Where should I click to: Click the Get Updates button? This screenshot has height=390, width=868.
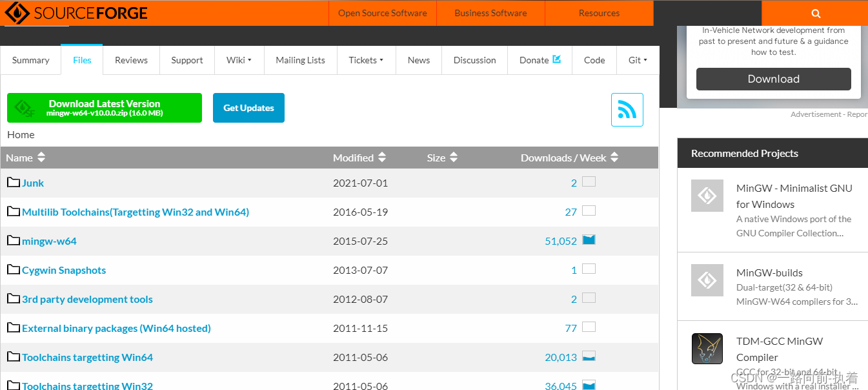point(248,108)
